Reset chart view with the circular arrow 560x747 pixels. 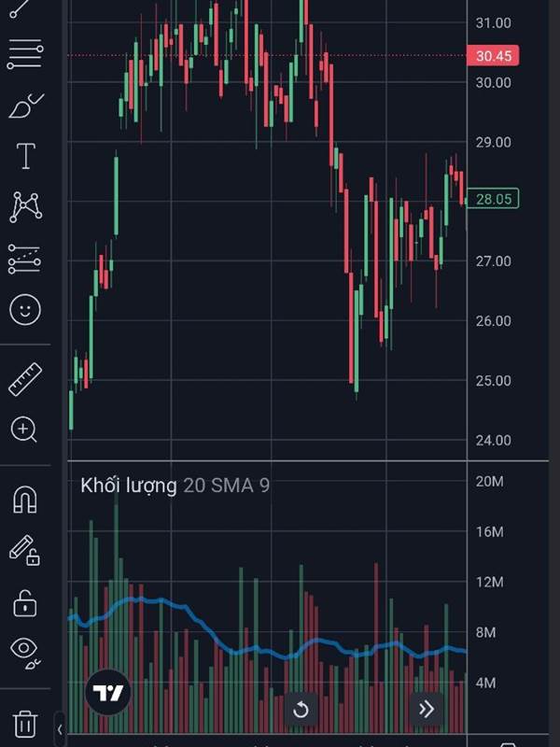301,710
